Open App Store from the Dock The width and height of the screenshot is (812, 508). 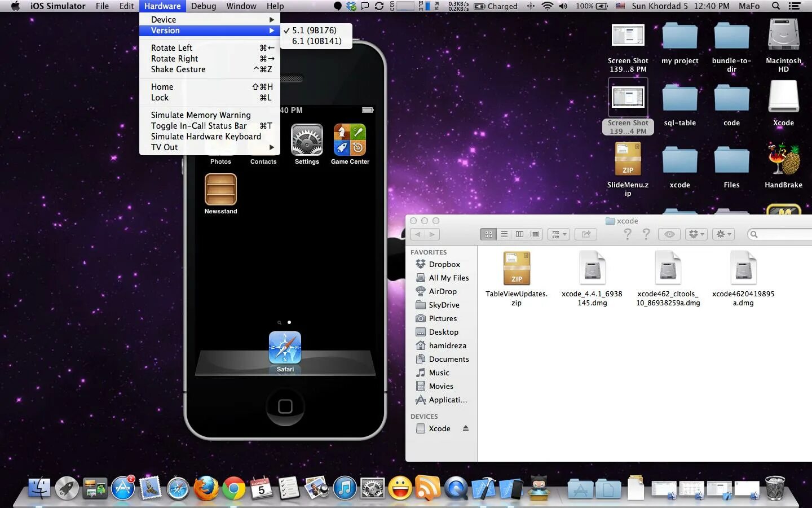122,488
